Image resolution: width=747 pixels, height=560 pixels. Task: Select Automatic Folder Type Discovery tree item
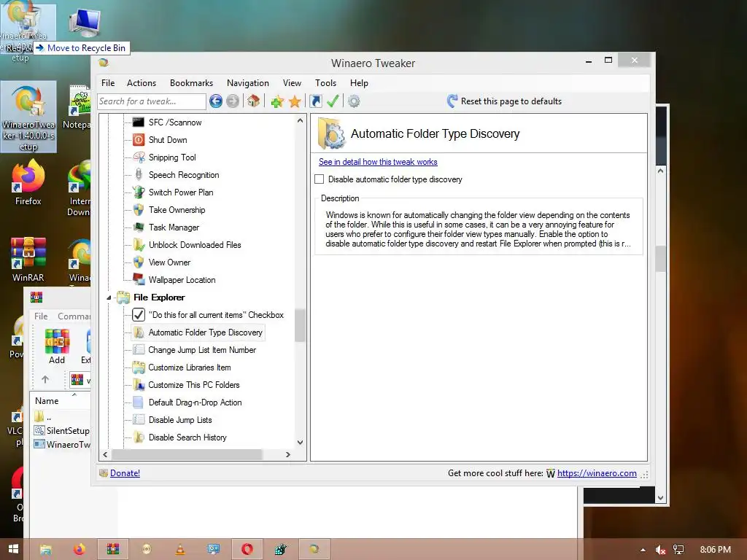click(205, 332)
